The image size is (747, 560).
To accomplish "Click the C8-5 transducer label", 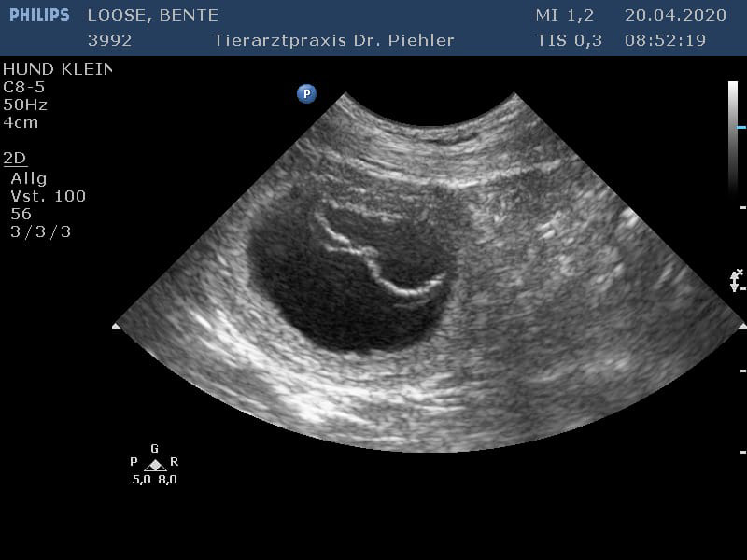I will (24, 87).
